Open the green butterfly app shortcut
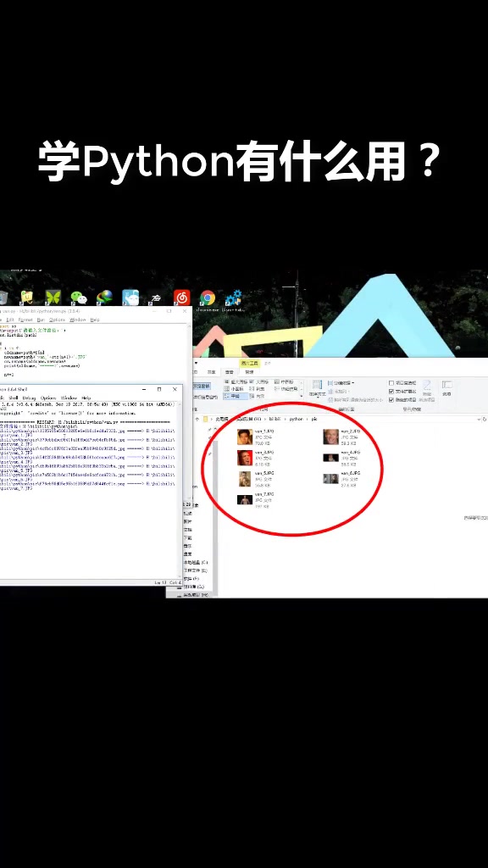 tap(53, 298)
